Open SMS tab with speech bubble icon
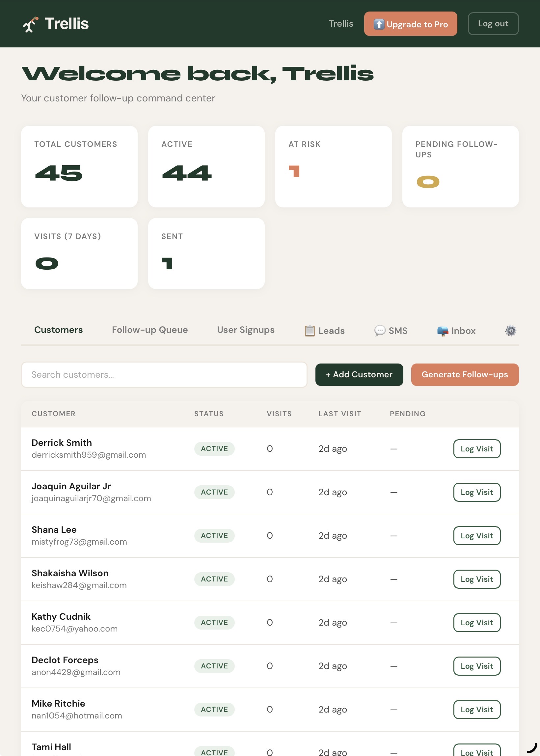This screenshot has width=540, height=756. tap(391, 331)
